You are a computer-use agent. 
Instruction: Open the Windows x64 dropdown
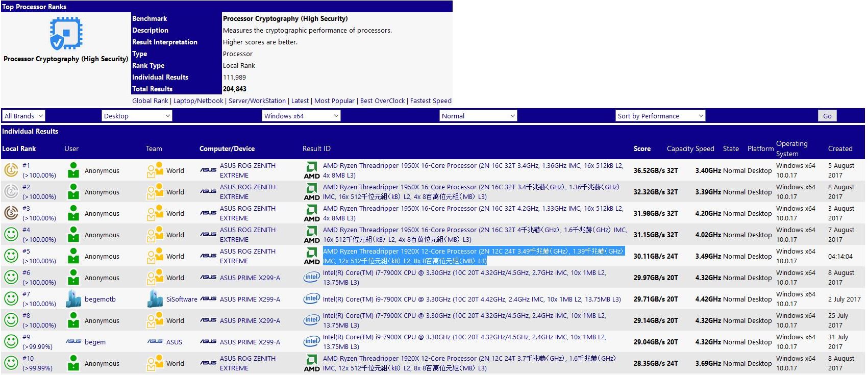[301, 116]
